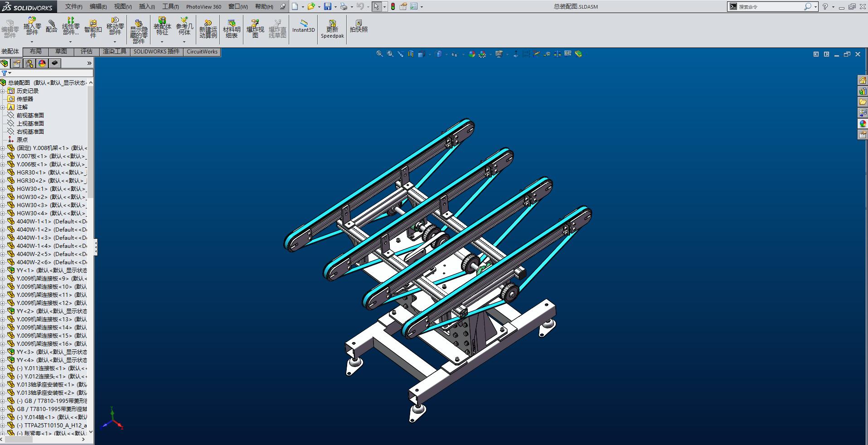Screen dimensions: 868x445
Task: Expand the Y.008机架 component node
Action: pos(3,148)
